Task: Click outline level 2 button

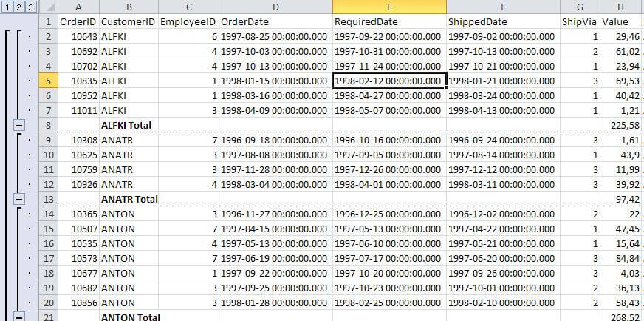Action: tap(19, 7)
